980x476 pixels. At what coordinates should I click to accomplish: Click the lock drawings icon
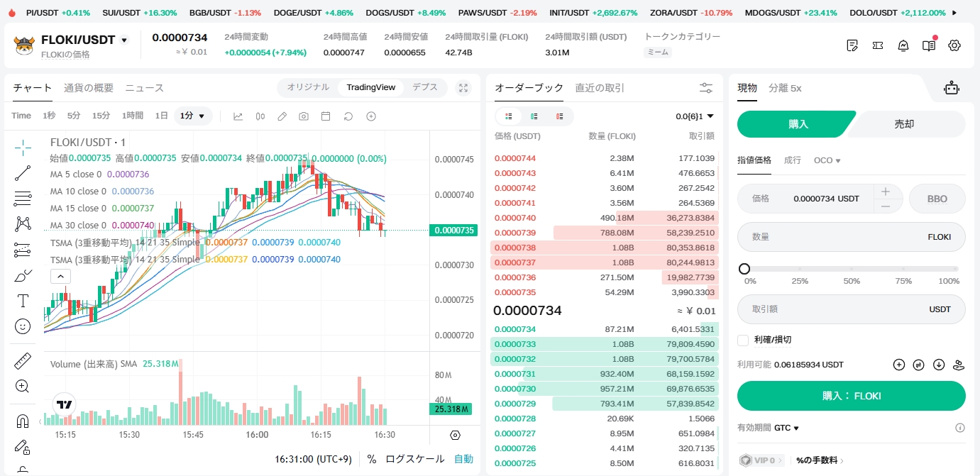[23, 447]
